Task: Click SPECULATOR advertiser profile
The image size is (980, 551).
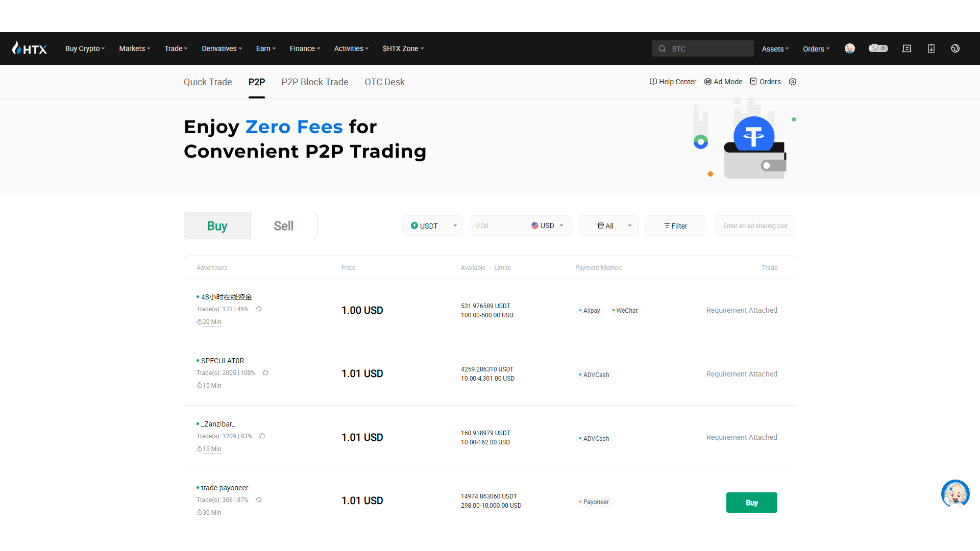Action: coord(222,361)
